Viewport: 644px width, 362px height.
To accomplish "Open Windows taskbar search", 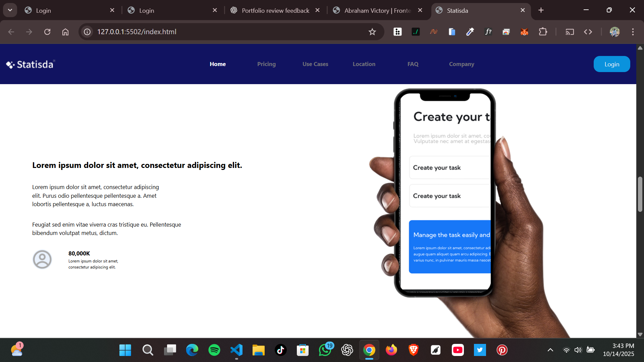I will 148,350.
